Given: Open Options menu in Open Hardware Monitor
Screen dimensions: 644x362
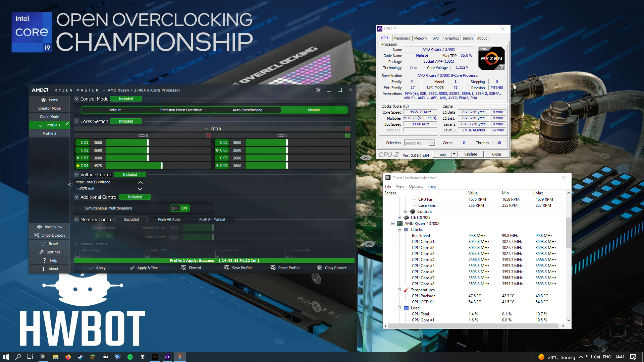Looking at the screenshot, I should [416, 186].
